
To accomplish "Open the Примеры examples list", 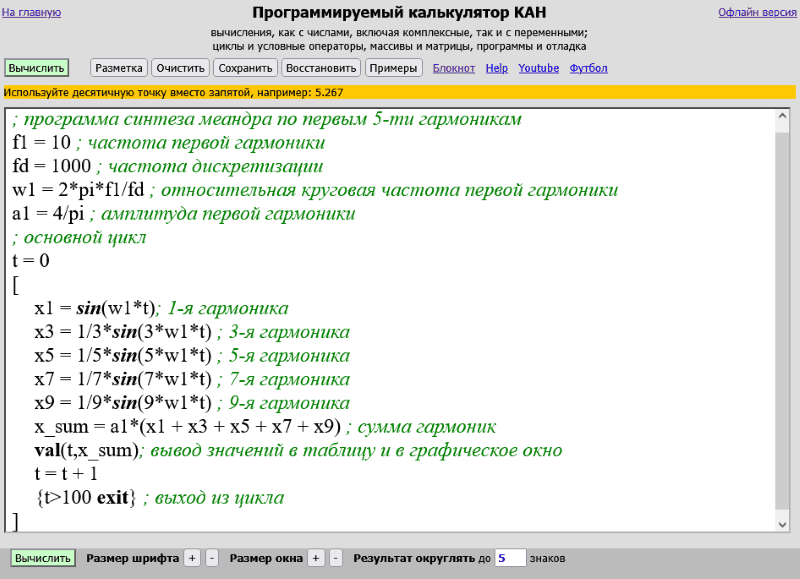I will 392,68.
